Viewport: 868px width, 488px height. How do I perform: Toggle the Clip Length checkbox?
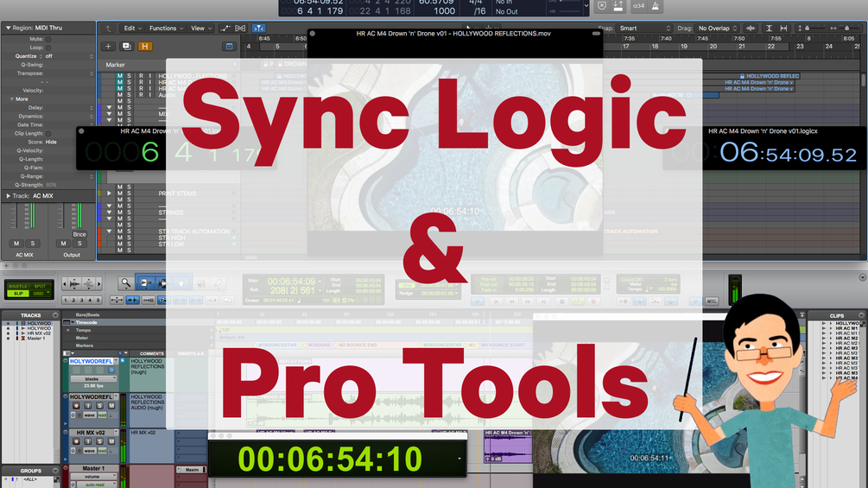coord(48,133)
